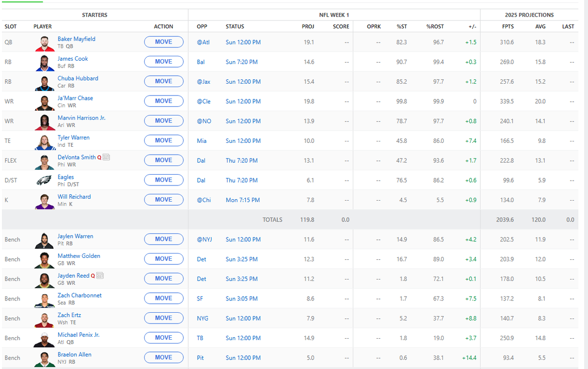Open Zach Ertz player link
Screen dimensions: 588x369
click(70, 315)
